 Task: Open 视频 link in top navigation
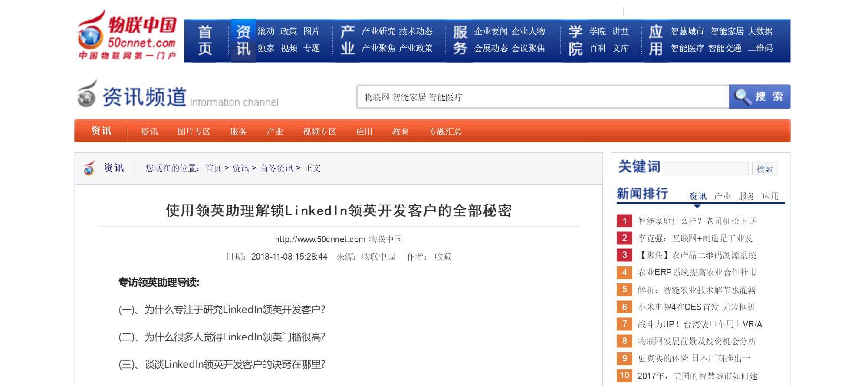[x=289, y=48]
